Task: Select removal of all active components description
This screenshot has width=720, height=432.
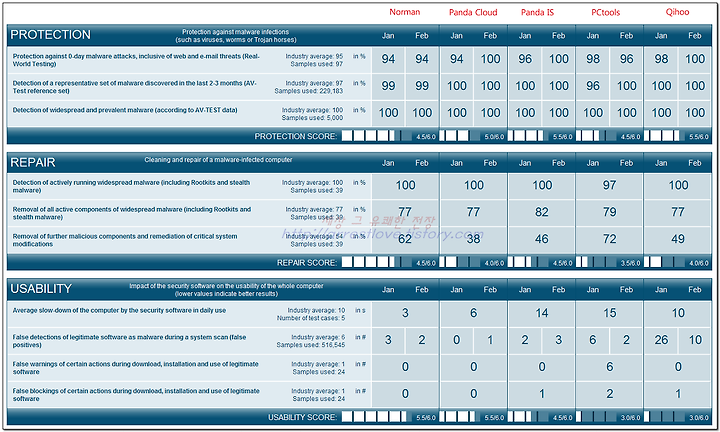Action: (132, 213)
